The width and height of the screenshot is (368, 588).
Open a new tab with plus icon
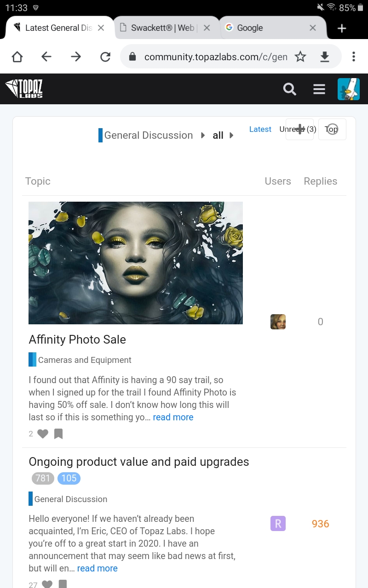pyautogui.click(x=341, y=28)
